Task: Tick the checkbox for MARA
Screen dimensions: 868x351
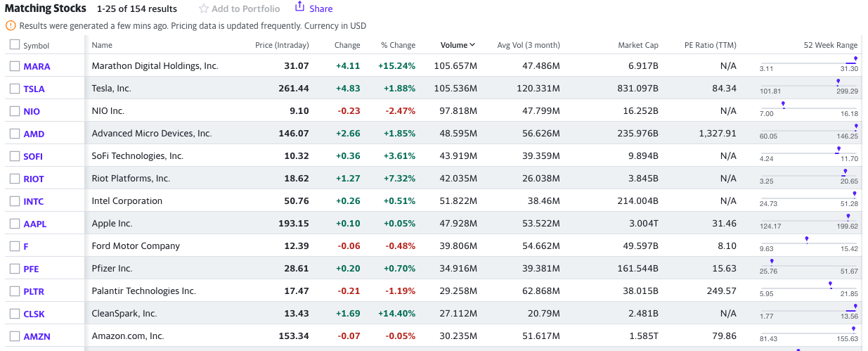Action: [x=15, y=66]
